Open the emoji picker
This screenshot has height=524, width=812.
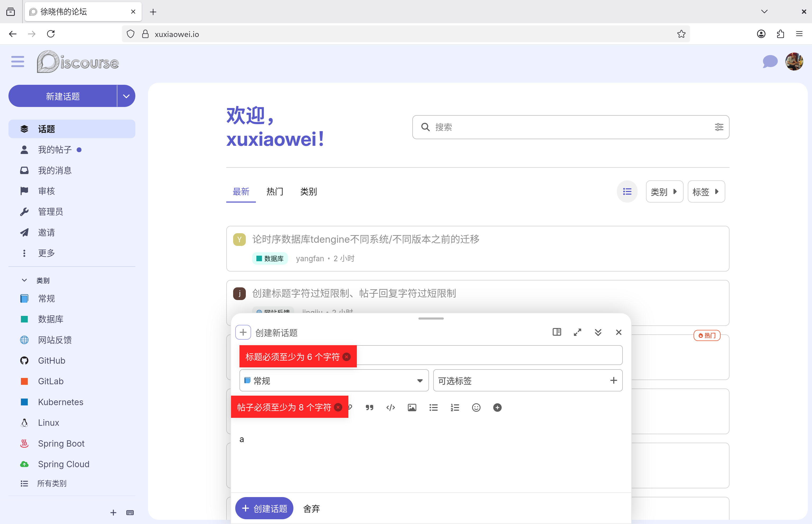(x=476, y=407)
